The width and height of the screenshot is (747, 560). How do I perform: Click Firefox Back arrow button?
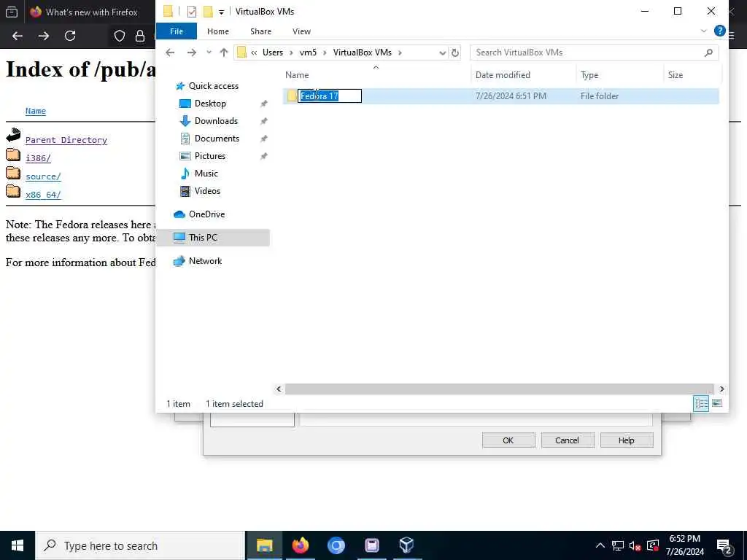coord(18,36)
